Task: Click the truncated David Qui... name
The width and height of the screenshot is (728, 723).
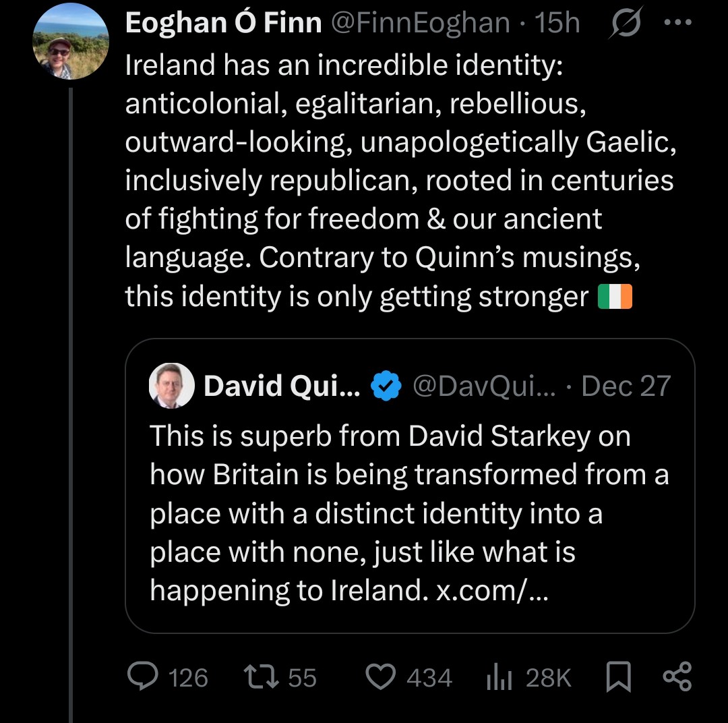Action: point(282,386)
